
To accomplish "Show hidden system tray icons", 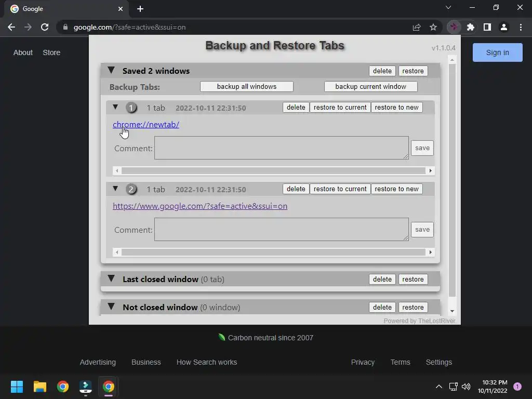I will pyautogui.click(x=438, y=387).
